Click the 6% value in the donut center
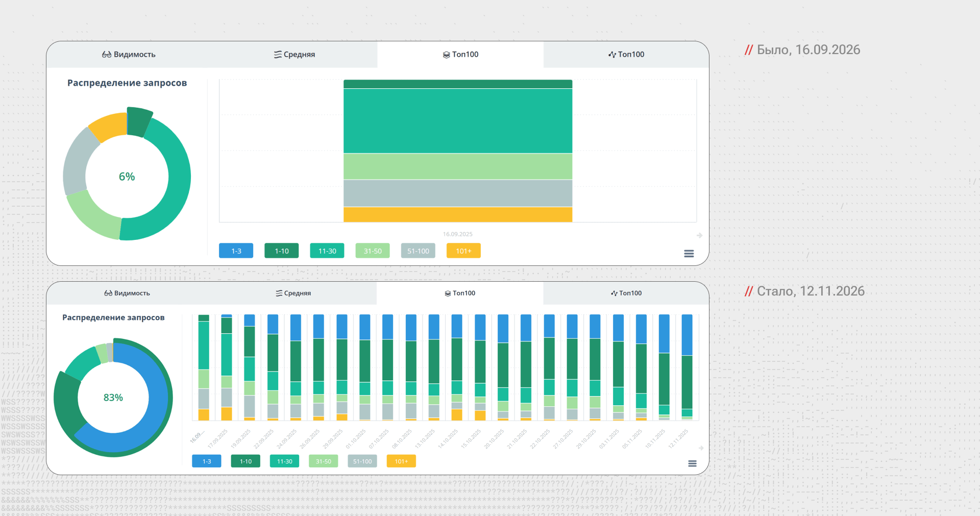980x516 pixels. pos(127,177)
